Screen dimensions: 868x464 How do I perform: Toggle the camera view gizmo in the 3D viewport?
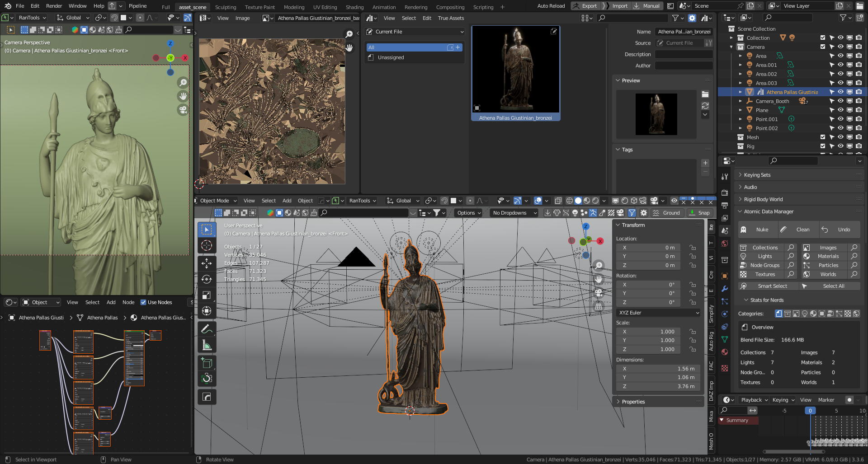[599, 292]
